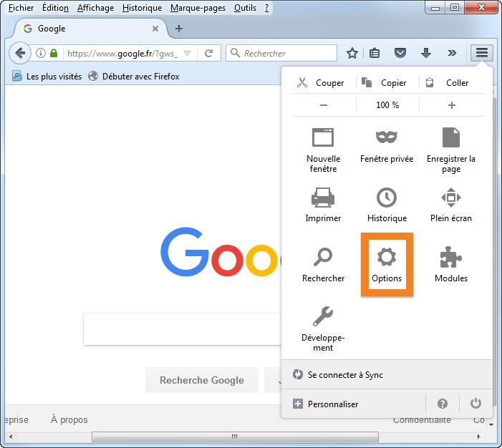Enter full screen with Plein écran

tap(450, 204)
